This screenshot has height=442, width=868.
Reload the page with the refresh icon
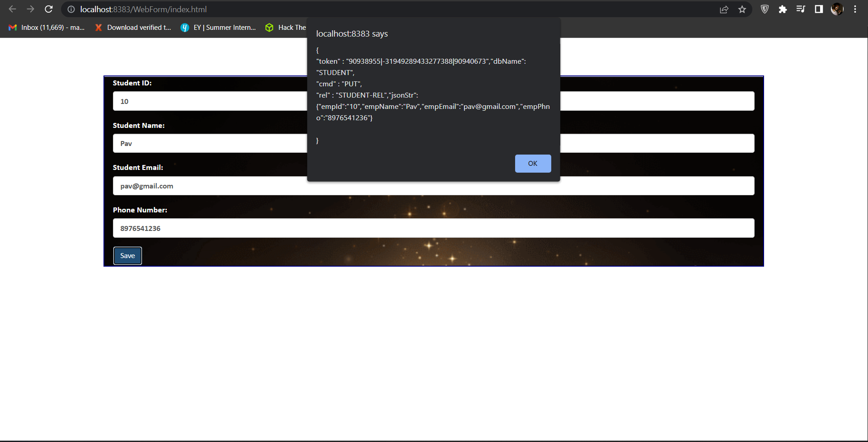[49, 9]
